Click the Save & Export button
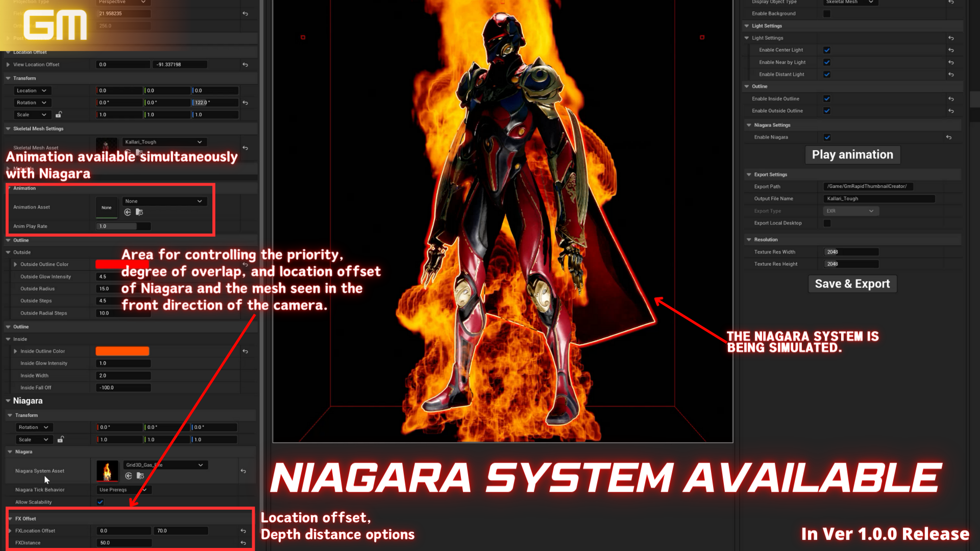This screenshot has height=551, width=980. pyautogui.click(x=852, y=284)
